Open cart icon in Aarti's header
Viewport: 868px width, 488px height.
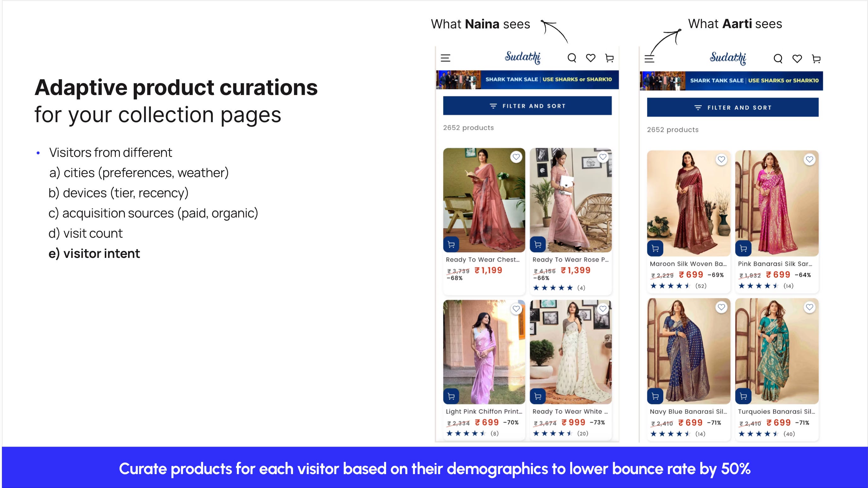point(816,59)
